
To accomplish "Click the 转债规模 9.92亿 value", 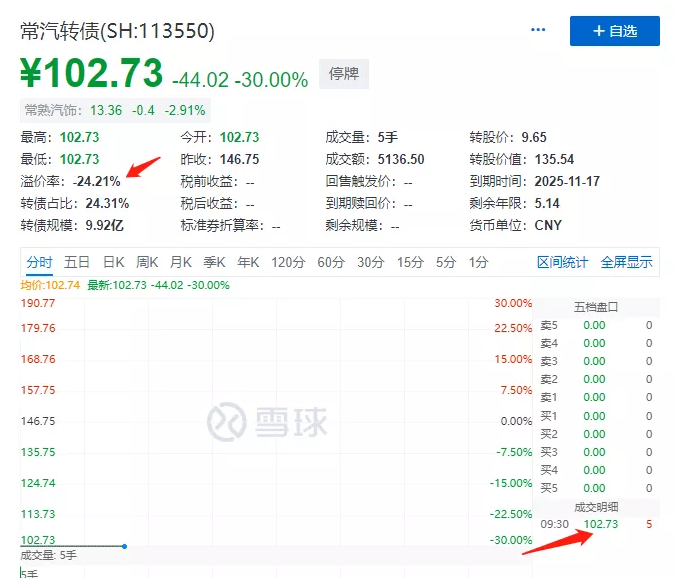I will 105,225.
